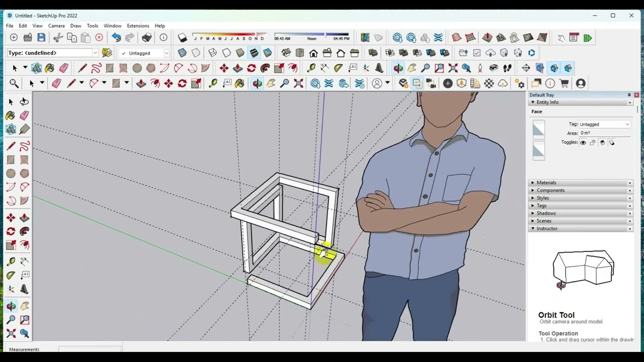Toggle Display Section Planes

pyautogui.click(x=540, y=68)
